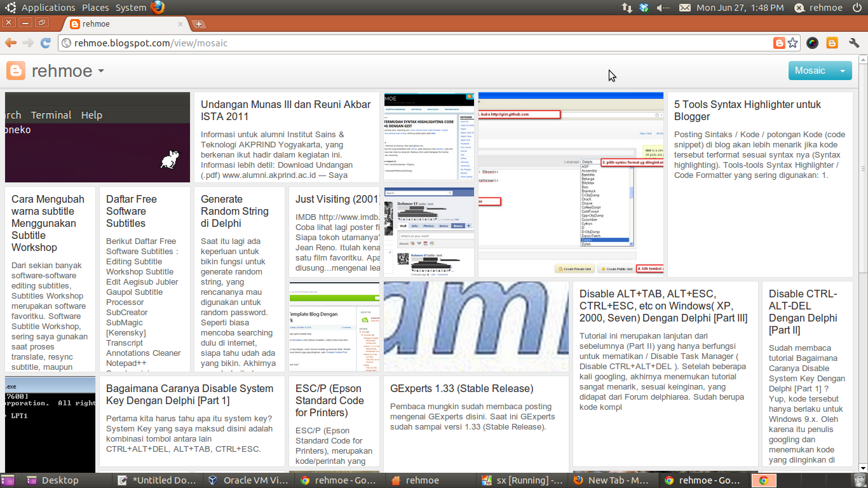The width and height of the screenshot is (868, 488).
Task: Bookmark this page with the star
Action: coord(792,43)
